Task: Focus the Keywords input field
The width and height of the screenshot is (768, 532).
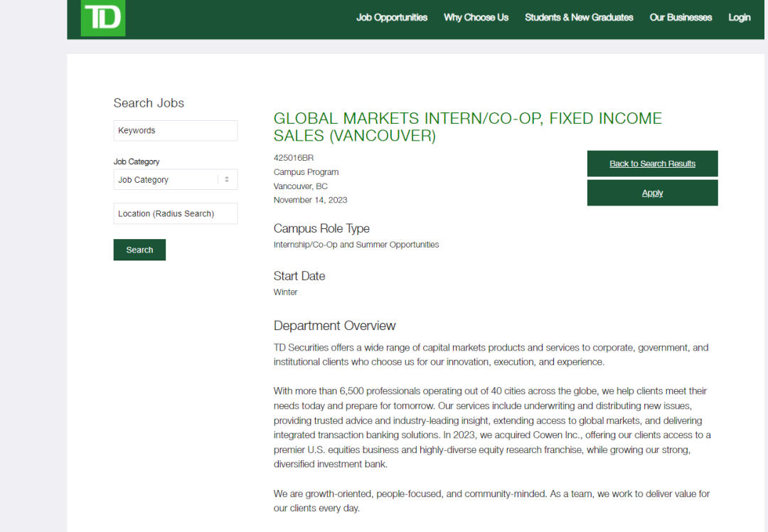Action: [x=176, y=131]
